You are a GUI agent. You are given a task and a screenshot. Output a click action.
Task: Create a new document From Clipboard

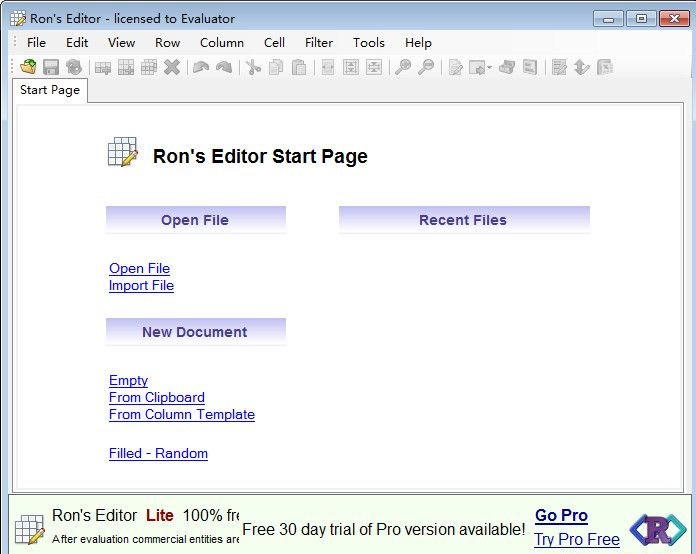coord(156,397)
